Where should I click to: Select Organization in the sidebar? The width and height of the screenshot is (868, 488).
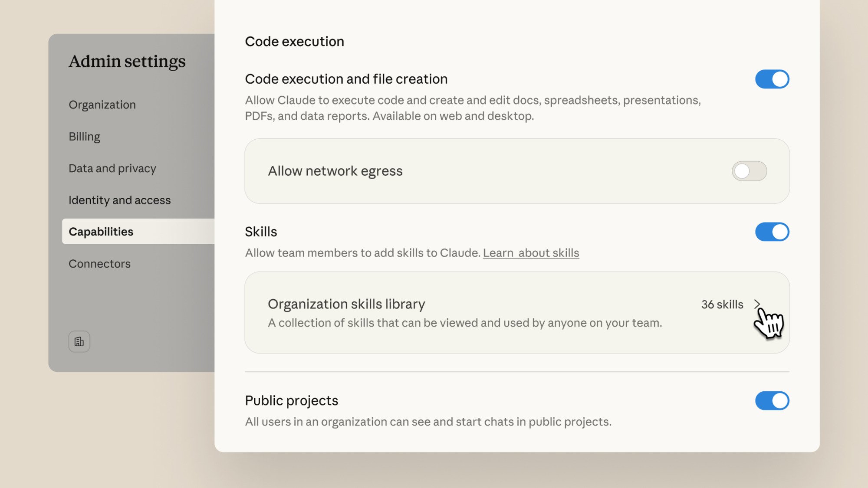(x=102, y=104)
